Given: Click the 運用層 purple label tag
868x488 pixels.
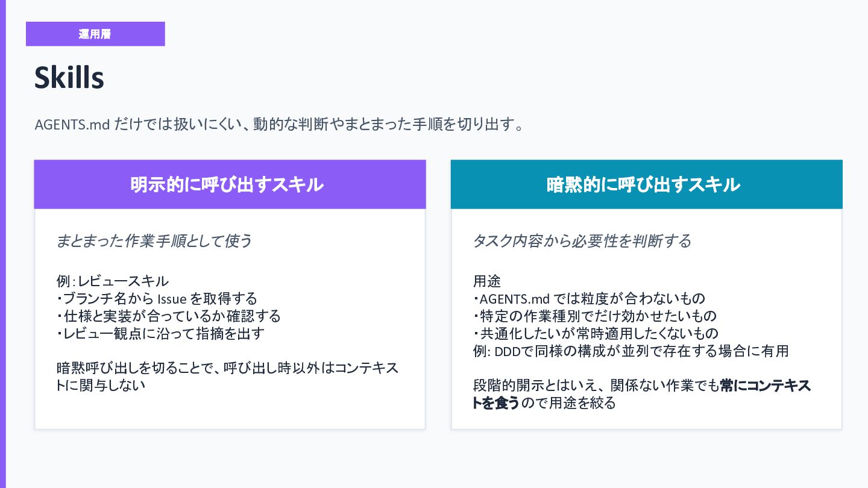Looking at the screenshot, I should click(95, 34).
